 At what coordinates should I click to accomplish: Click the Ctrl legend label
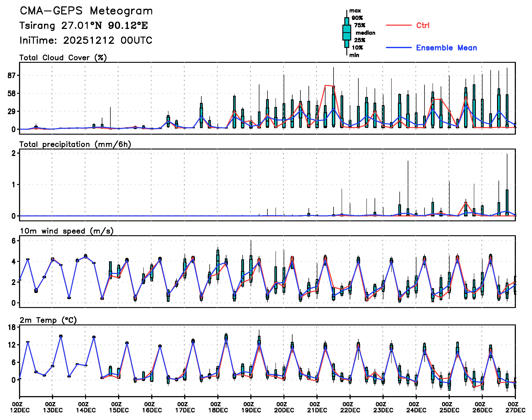pos(423,25)
